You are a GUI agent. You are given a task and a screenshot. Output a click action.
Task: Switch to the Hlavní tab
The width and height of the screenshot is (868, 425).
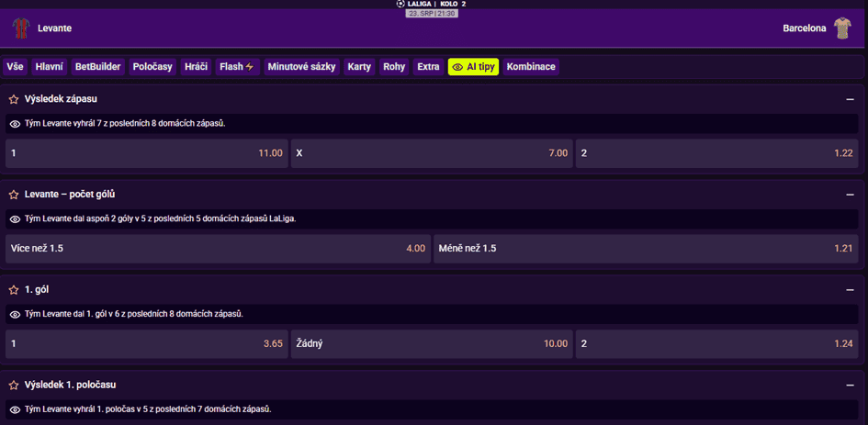[x=50, y=67]
